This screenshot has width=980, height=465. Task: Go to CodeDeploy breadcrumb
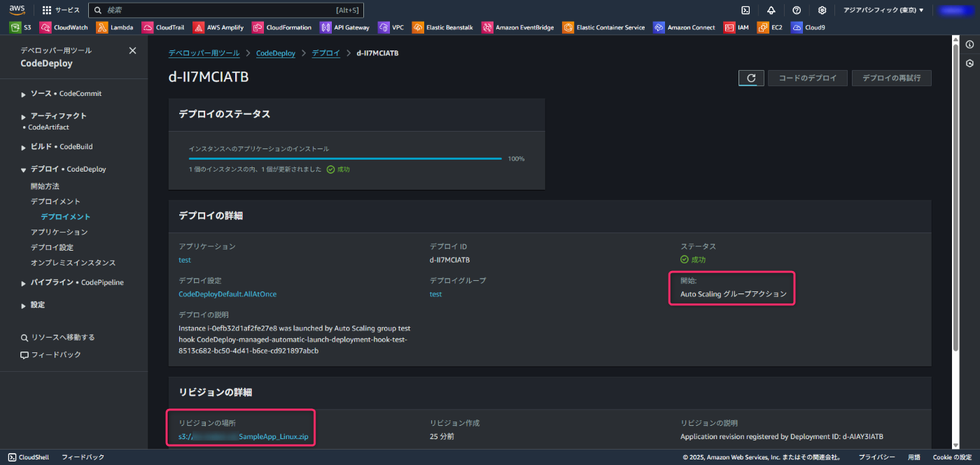pyautogui.click(x=276, y=53)
